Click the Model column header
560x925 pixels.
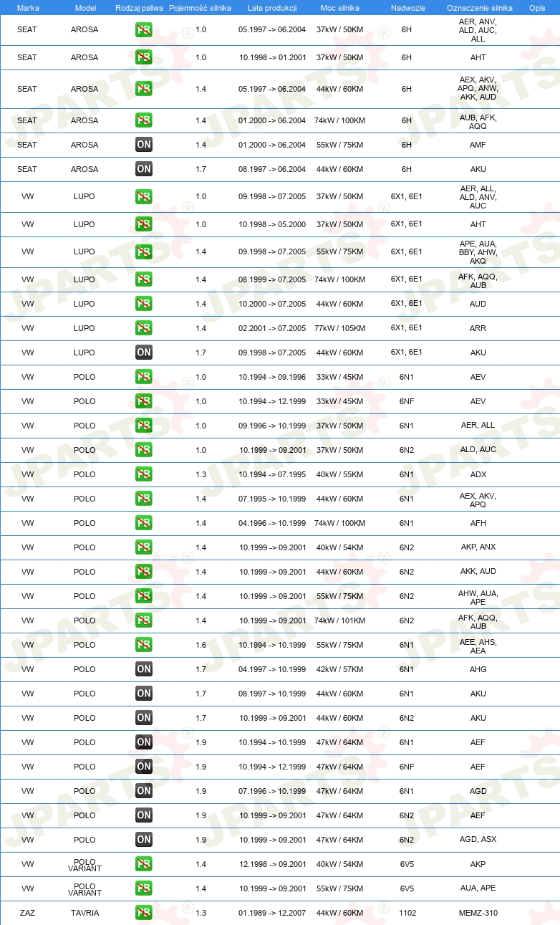[85, 7]
